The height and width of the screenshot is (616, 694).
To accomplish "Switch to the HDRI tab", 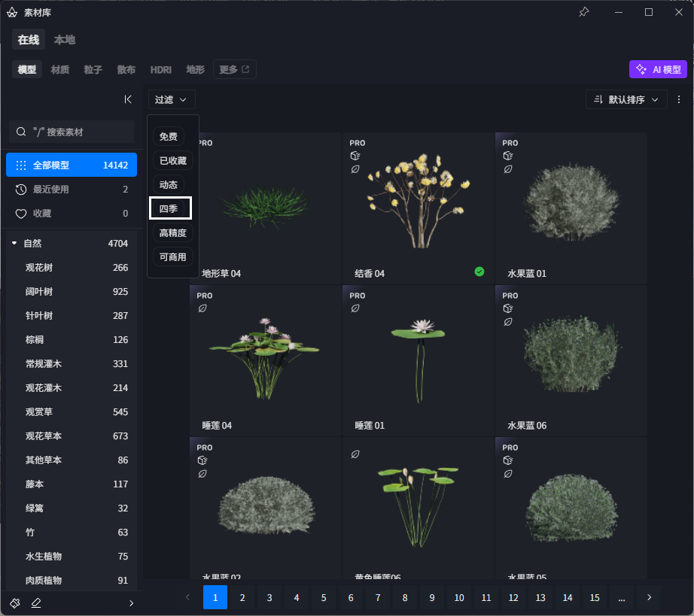I will pyautogui.click(x=160, y=69).
